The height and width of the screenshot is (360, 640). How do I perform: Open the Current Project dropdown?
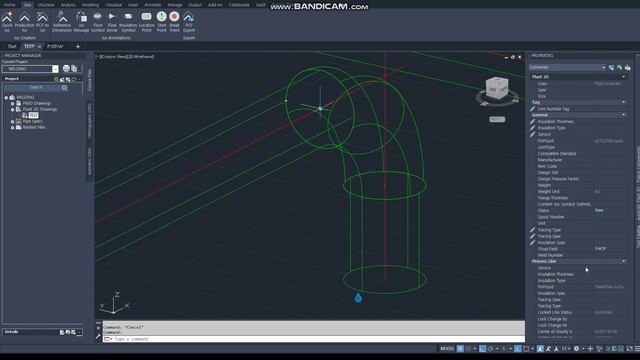click(x=55, y=69)
